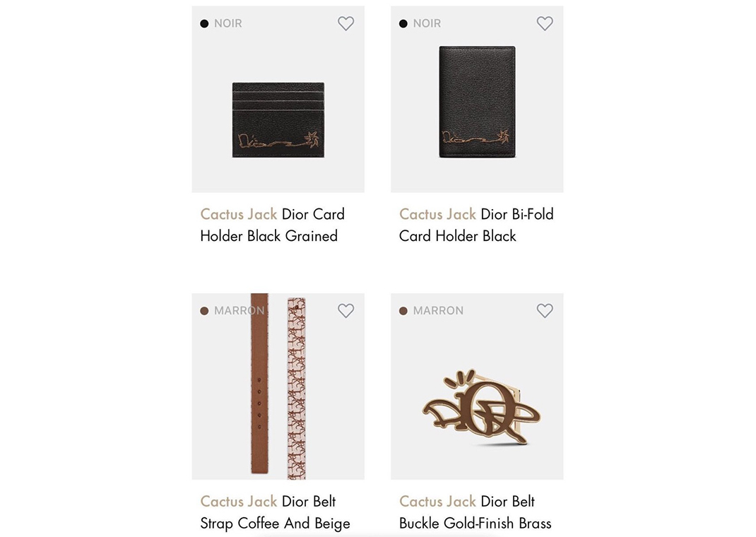The height and width of the screenshot is (537, 756).
Task: Click MARRON label on Belt Strap tile
Action: click(239, 311)
